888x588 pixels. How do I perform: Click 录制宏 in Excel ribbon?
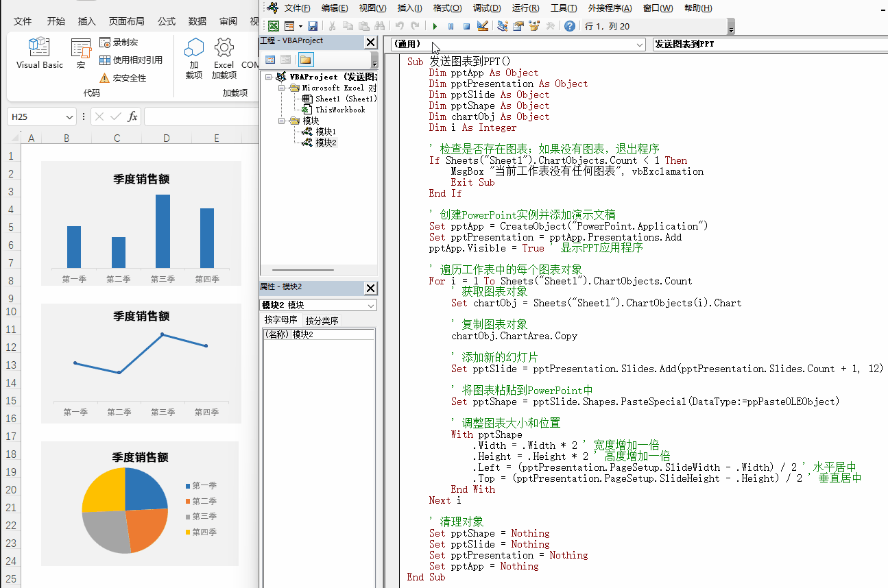pos(120,42)
